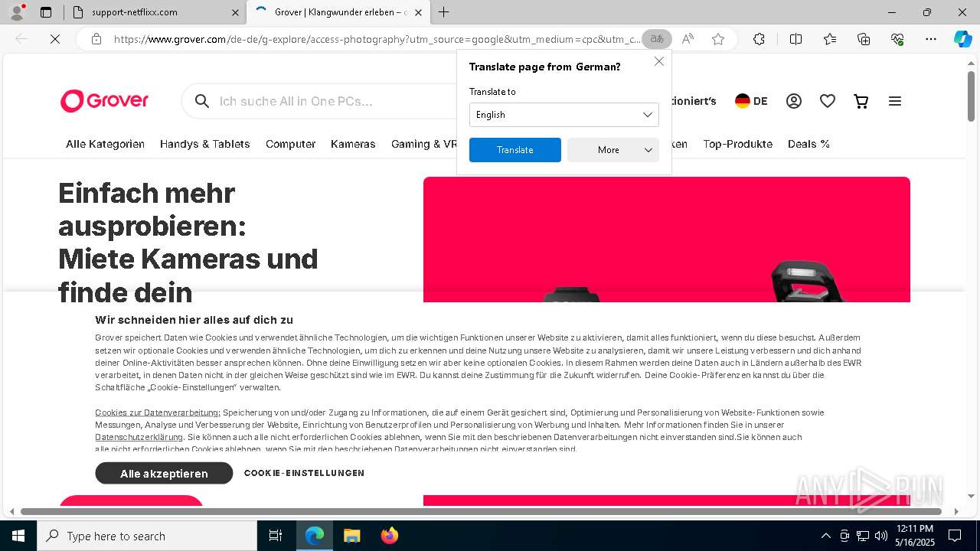Open the hamburger menu icon
Screen dimensions: 980x551
(895, 101)
